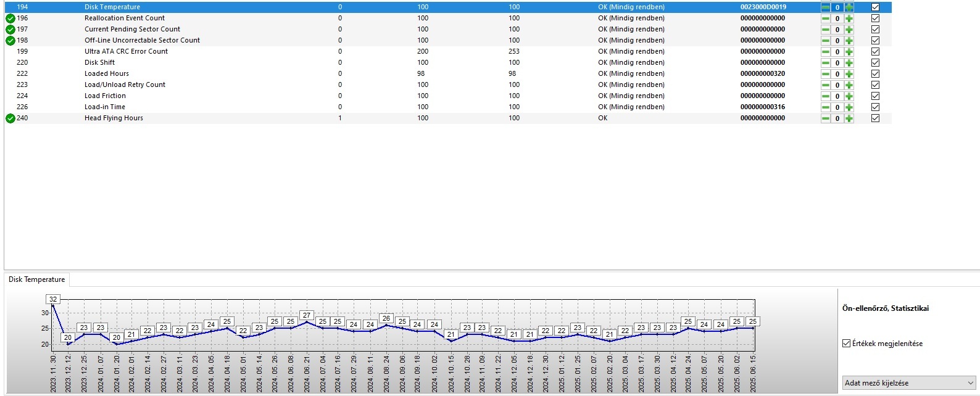
Task: Select the Off-Line Uncorrectable Sector Count row
Action: 448,41
